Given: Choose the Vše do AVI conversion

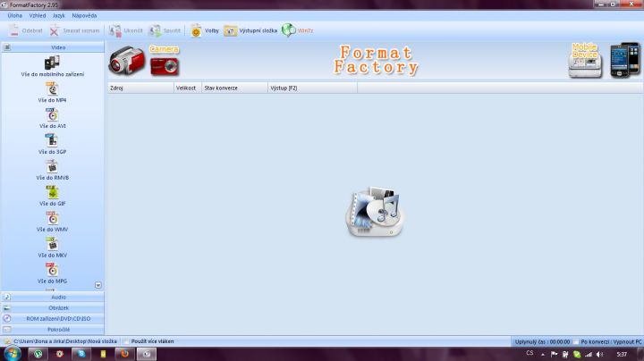Looking at the screenshot, I should click(52, 118).
